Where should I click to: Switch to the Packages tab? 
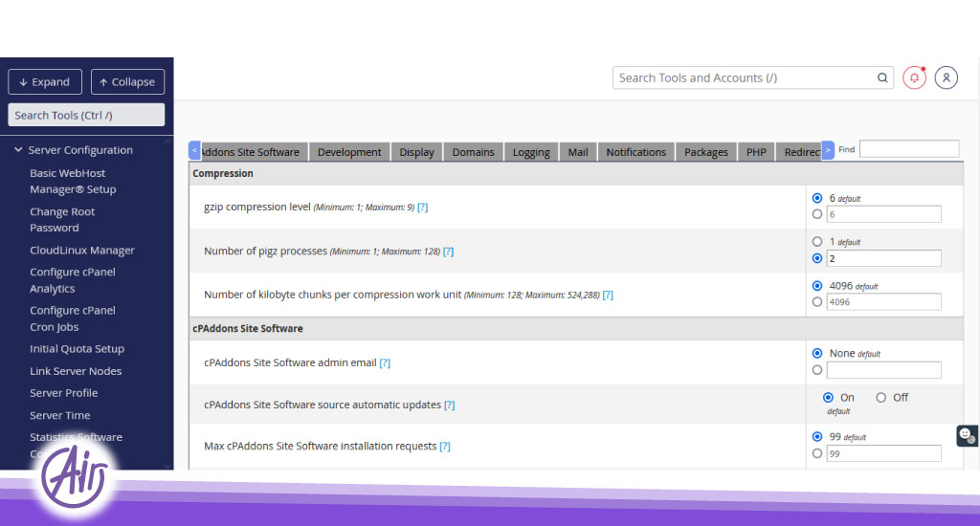point(706,152)
